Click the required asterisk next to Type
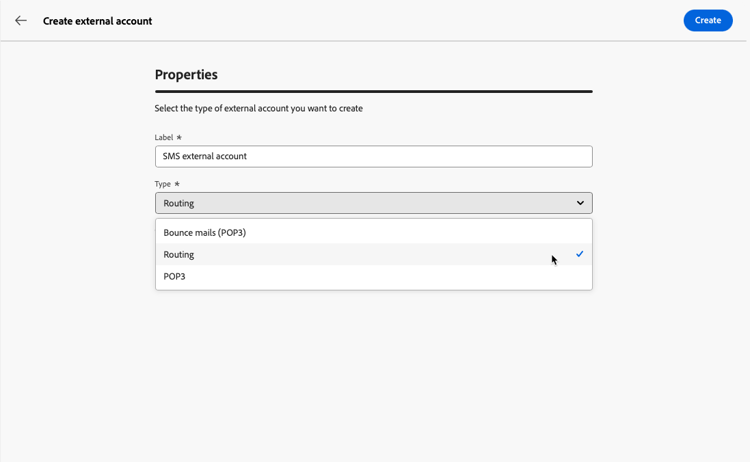The width and height of the screenshot is (750, 462). [178, 184]
